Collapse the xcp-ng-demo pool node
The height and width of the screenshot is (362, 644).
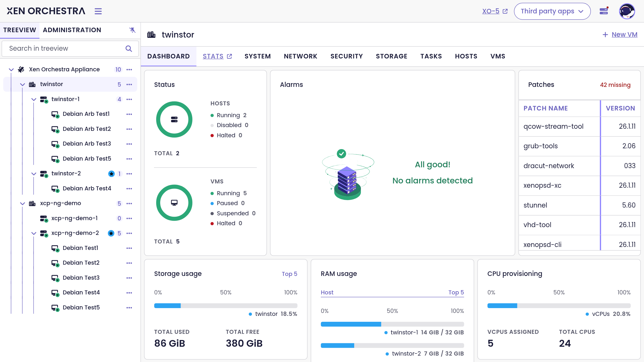click(x=23, y=204)
